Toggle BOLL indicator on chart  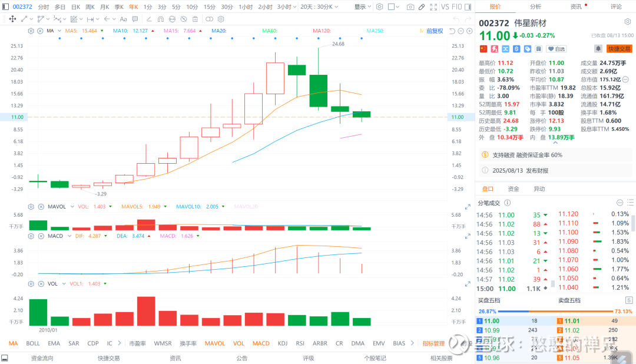point(33,343)
